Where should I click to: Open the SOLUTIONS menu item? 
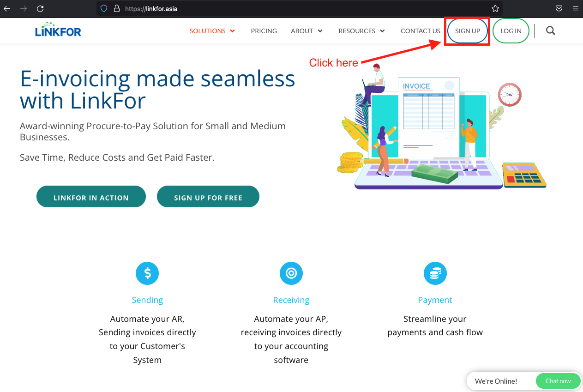click(x=207, y=31)
